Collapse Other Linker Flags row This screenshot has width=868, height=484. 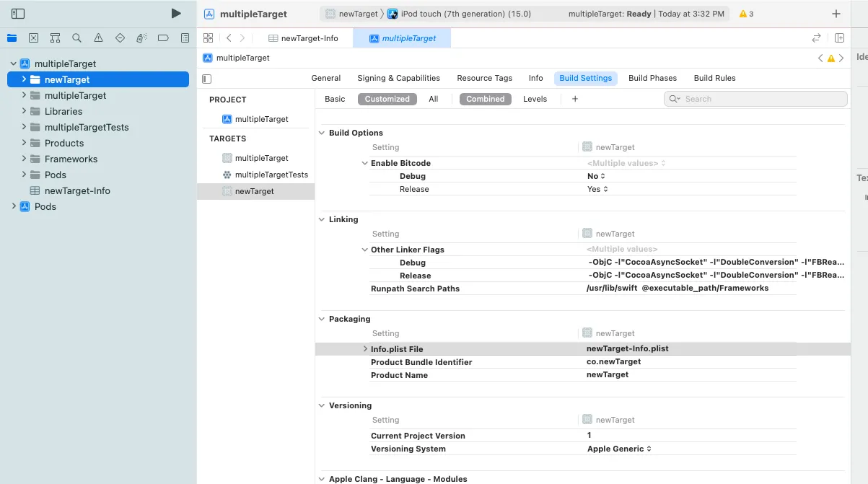[x=365, y=250]
